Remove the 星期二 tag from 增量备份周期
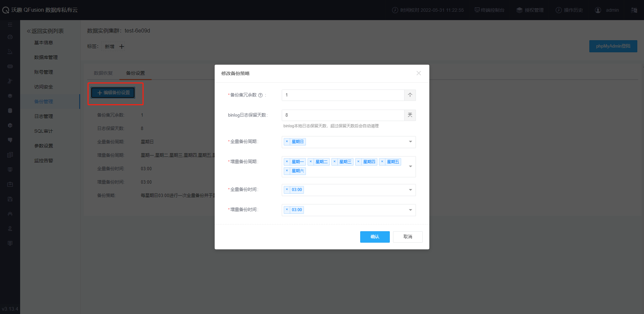The image size is (644, 314). [x=311, y=162]
